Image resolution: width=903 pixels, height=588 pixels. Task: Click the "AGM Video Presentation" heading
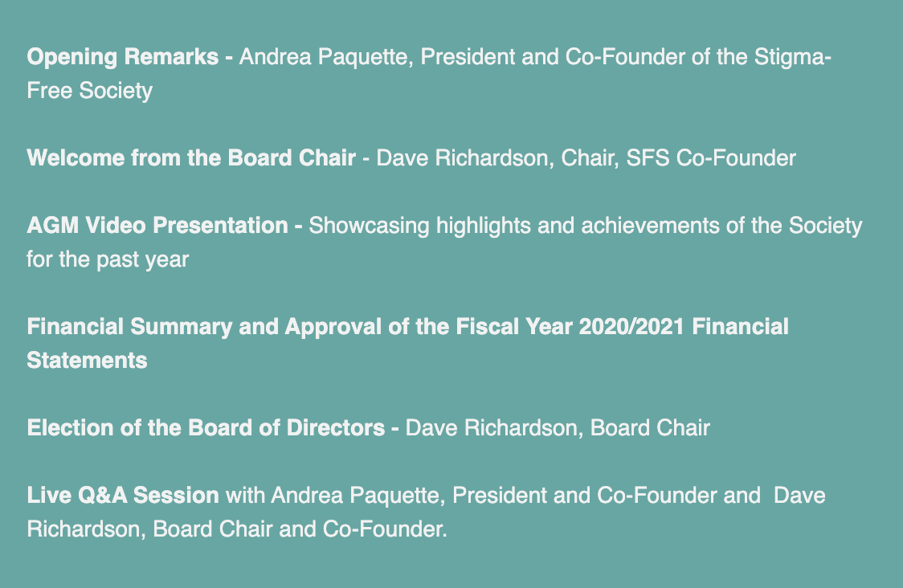(157, 225)
